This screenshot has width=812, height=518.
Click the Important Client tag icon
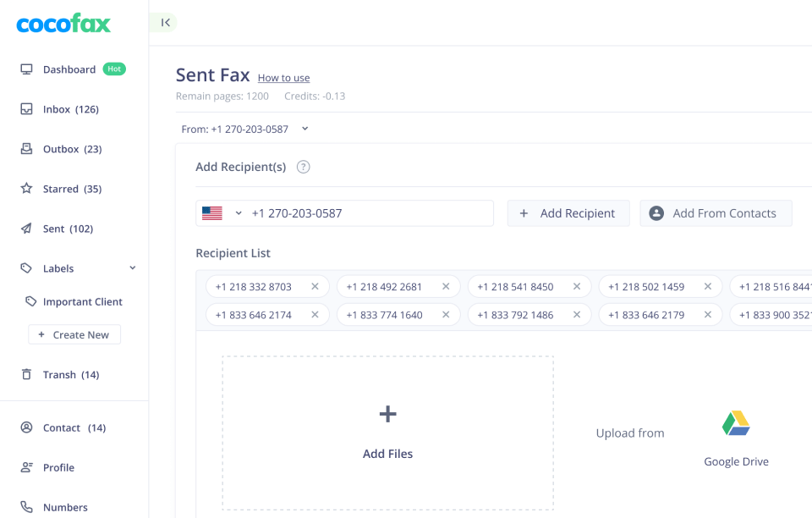[x=31, y=301]
